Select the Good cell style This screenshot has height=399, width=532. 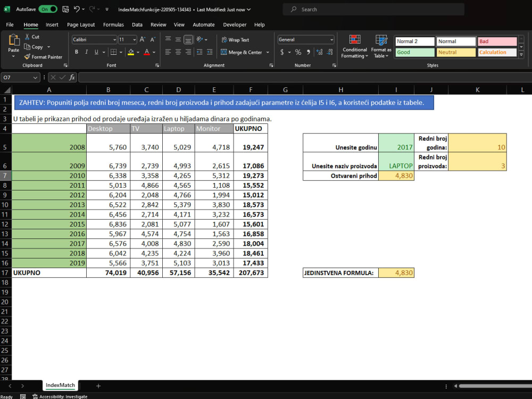pos(414,52)
